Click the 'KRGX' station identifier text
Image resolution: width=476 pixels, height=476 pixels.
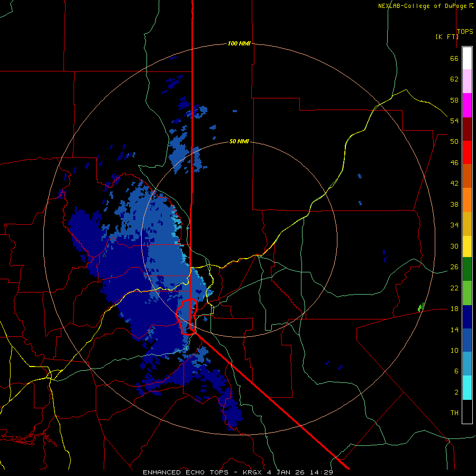(x=253, y=472)
